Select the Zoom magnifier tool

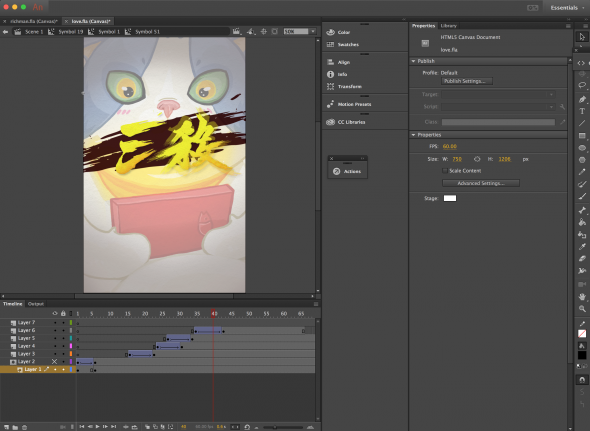582,309
